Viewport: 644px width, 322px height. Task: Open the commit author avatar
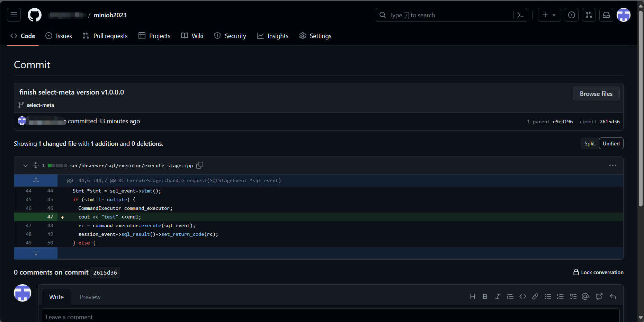pos(22,121)
